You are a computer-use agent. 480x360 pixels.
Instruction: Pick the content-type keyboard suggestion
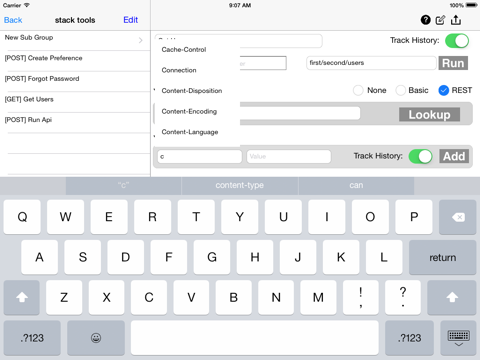point(240,185)
